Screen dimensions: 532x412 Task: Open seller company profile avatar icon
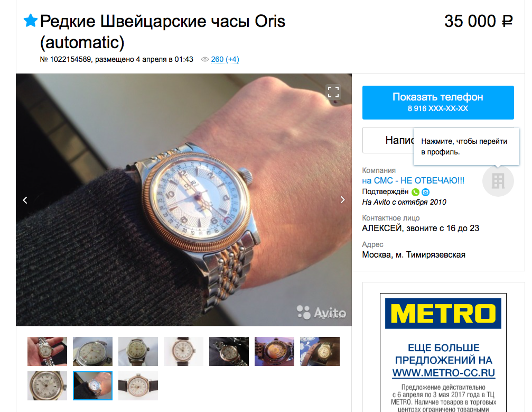tap(498, 181)
